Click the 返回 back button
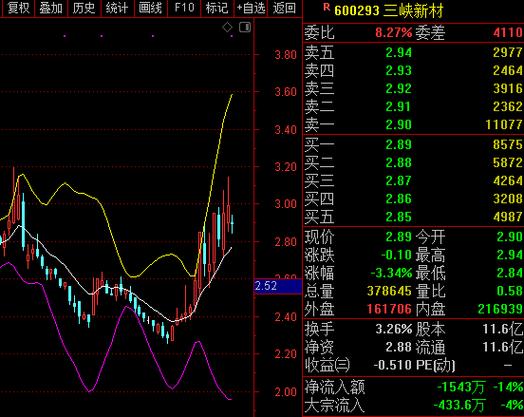524x417 pixels. (x=284, y=8)
